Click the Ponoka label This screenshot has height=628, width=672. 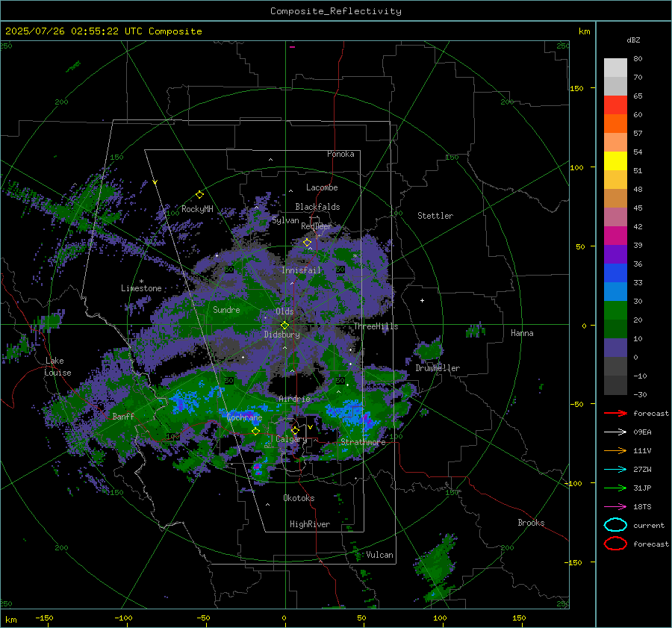pyautogui.click(x=340, y=154)
